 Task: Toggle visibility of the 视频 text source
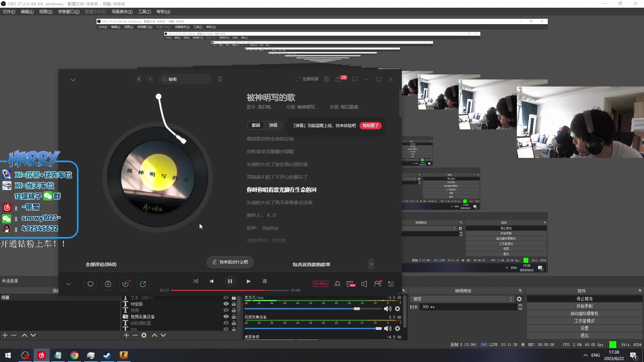pos(226,310)
